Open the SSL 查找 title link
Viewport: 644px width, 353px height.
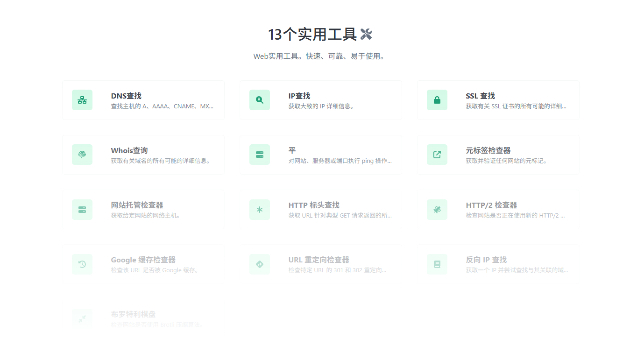(480, 96)
